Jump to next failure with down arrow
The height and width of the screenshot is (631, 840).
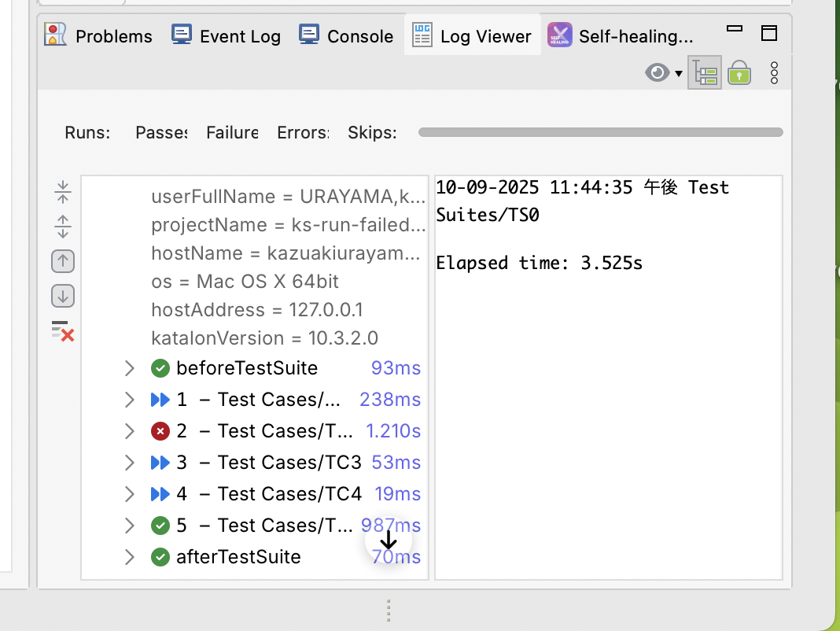63,297
